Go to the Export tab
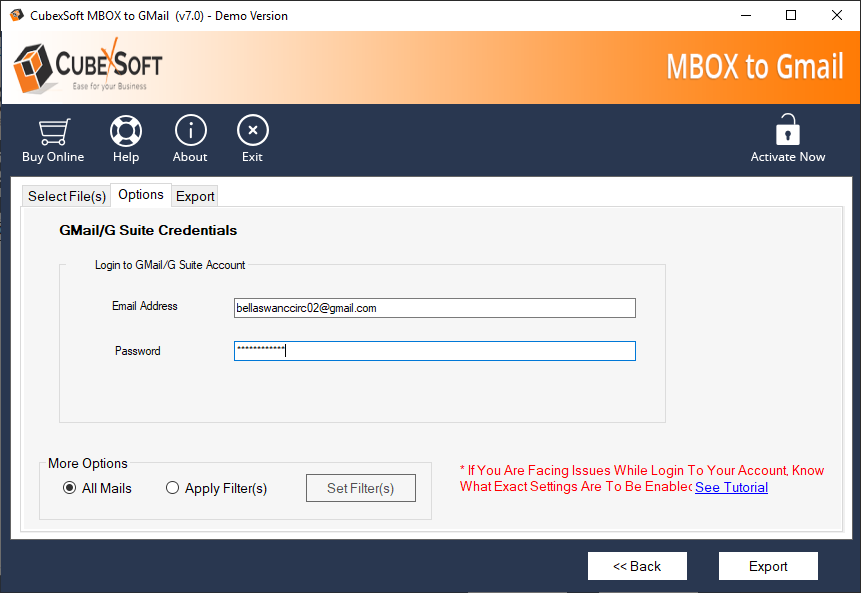Image resolution: width=861 pixels, height=593 pixels. click(x=195, y=196)
